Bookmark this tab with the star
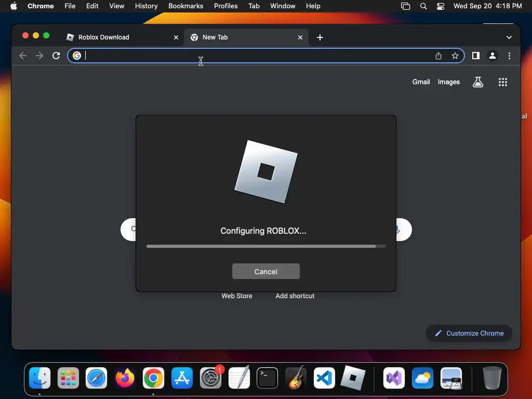532x399 pixels. [x=455, y=56]
